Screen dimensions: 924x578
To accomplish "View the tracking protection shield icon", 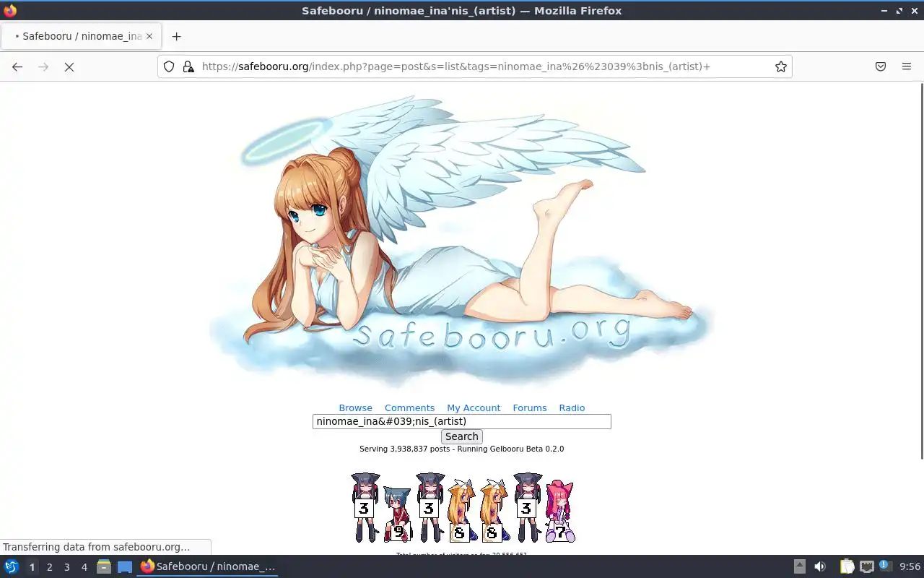I will tap(169, 66).
